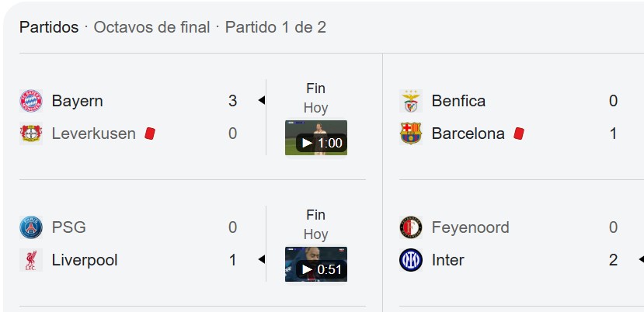The image size is (644, 312).
Task: Click the Bayern team name
Action: (77, 101)
